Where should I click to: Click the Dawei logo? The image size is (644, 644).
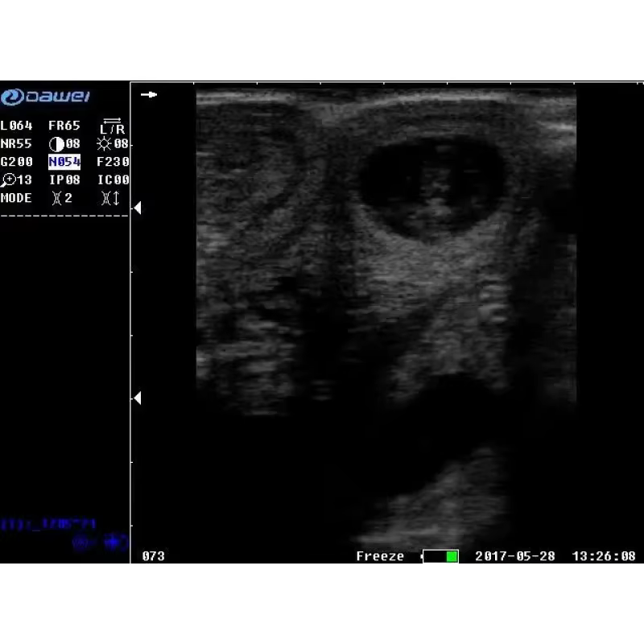pos(45,97)
